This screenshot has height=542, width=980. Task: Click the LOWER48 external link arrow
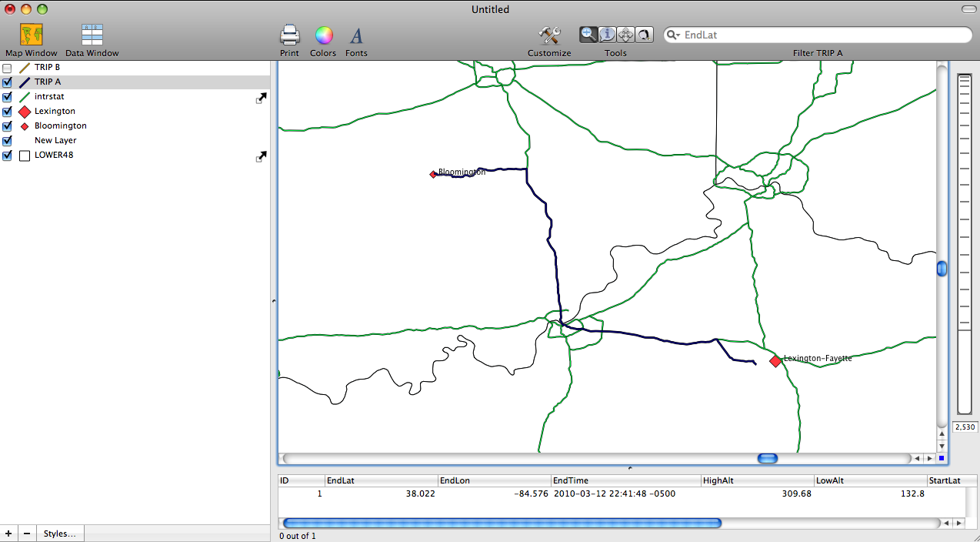262,156
